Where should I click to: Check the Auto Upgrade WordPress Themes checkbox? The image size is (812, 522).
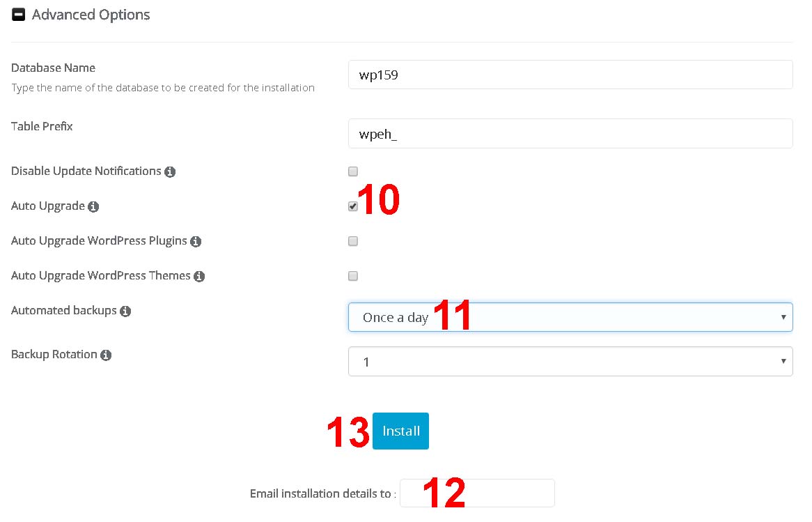pos(353,276)
